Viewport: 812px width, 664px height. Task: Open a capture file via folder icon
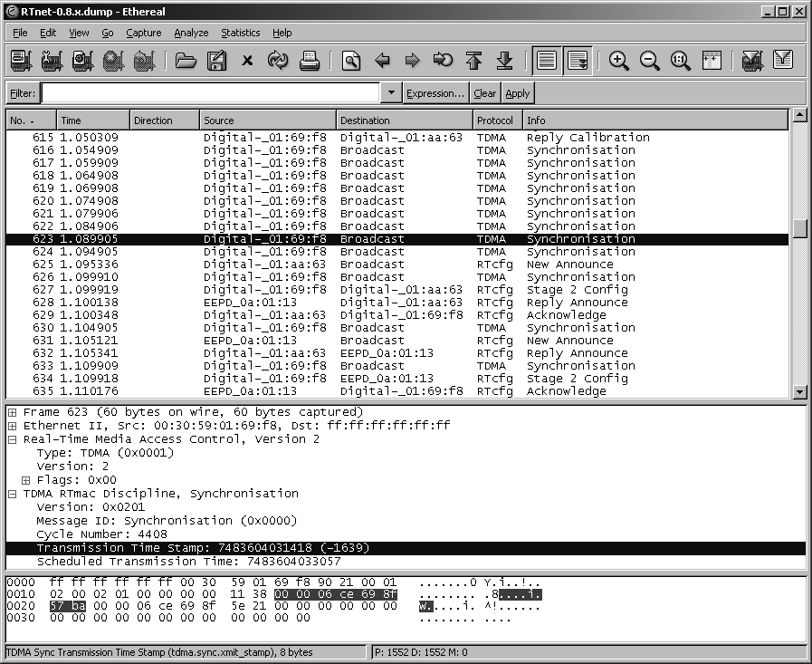click(186, 61)
